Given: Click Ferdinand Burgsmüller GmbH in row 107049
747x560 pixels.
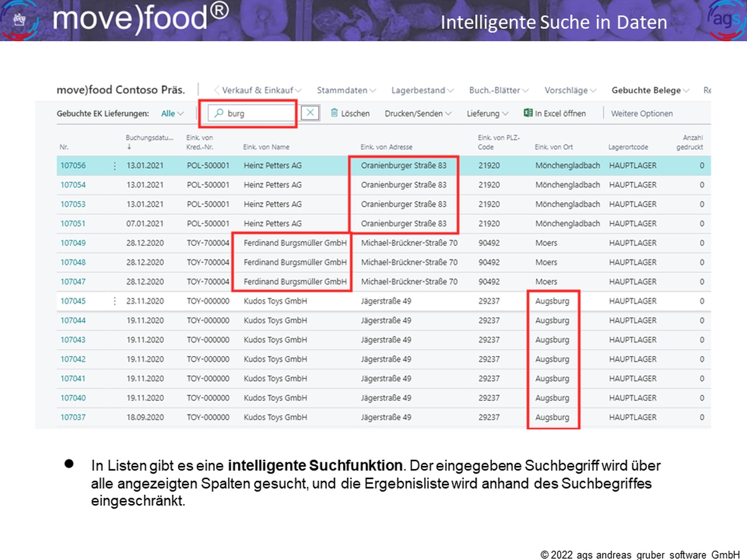Looking at the screenshot, I should click(x=295, y=243).
